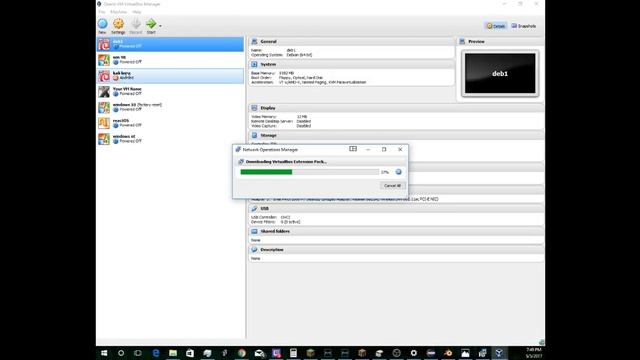Click the Network adapter details line
Viewport: 640px width, 360px height.
pos(345,199)
